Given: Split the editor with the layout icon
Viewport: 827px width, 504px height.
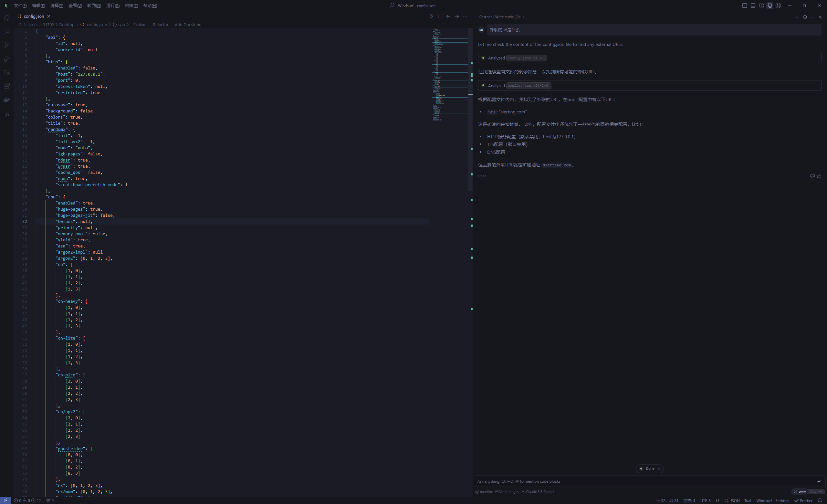Looking at the screenshot, I should tap(440, 16).
